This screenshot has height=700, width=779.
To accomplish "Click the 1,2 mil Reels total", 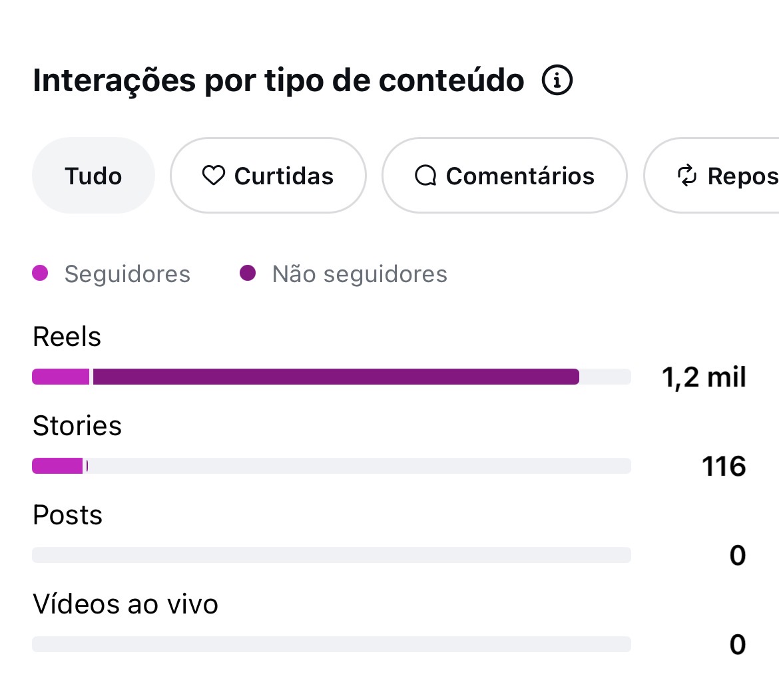I will point(704,377).
